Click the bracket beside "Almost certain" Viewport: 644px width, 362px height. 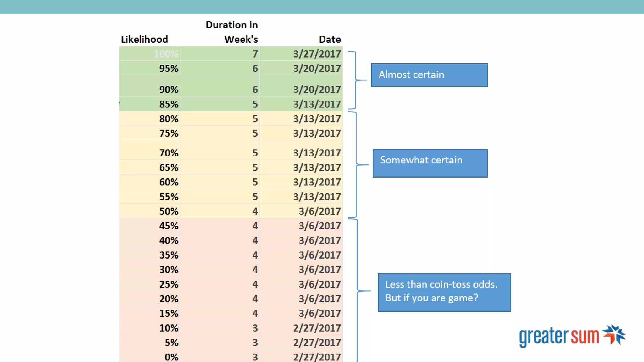click(x=356, y=80)
